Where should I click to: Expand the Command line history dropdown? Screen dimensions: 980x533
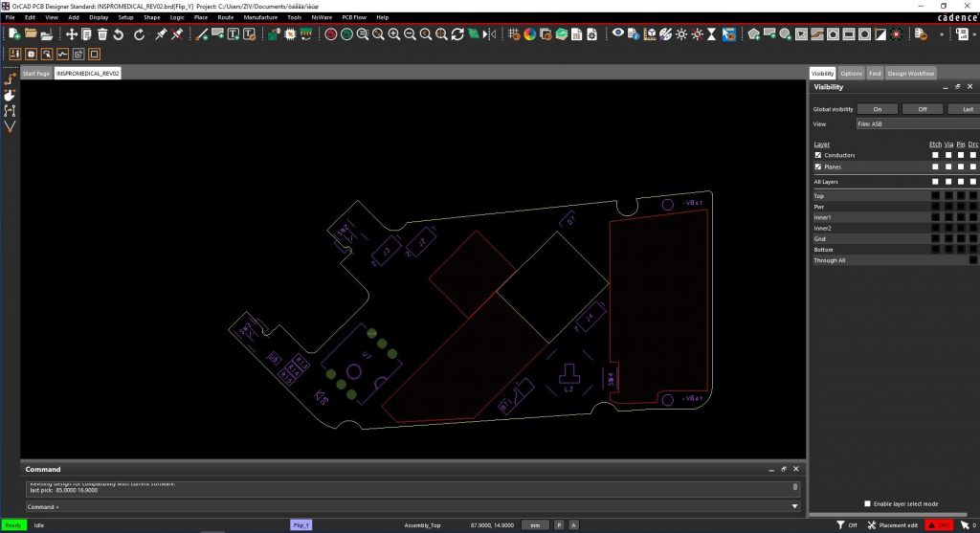point(795,506)
